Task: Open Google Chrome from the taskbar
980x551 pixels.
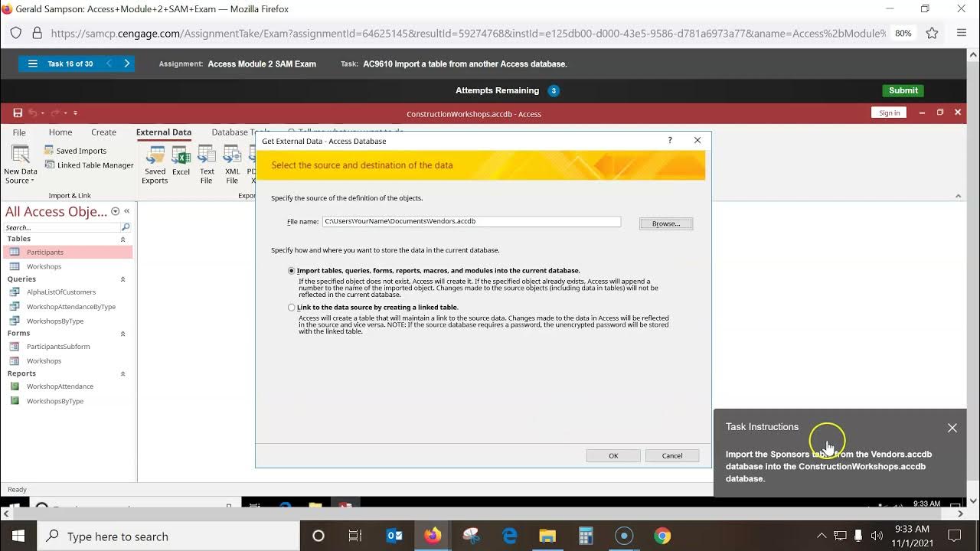Action: point(662,536)
